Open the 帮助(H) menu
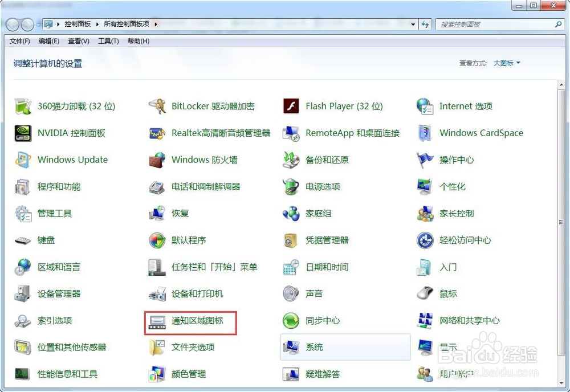570x392 pixels. (139, 41)
